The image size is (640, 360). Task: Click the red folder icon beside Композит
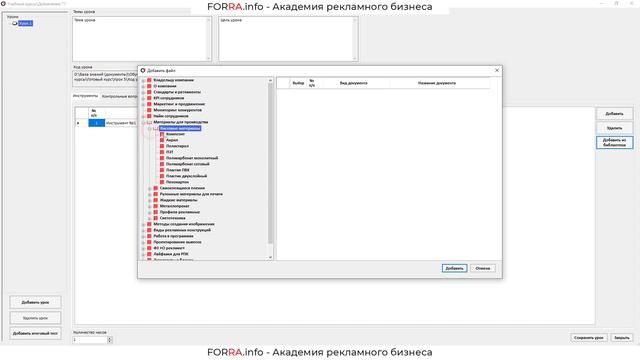[162, 134]
